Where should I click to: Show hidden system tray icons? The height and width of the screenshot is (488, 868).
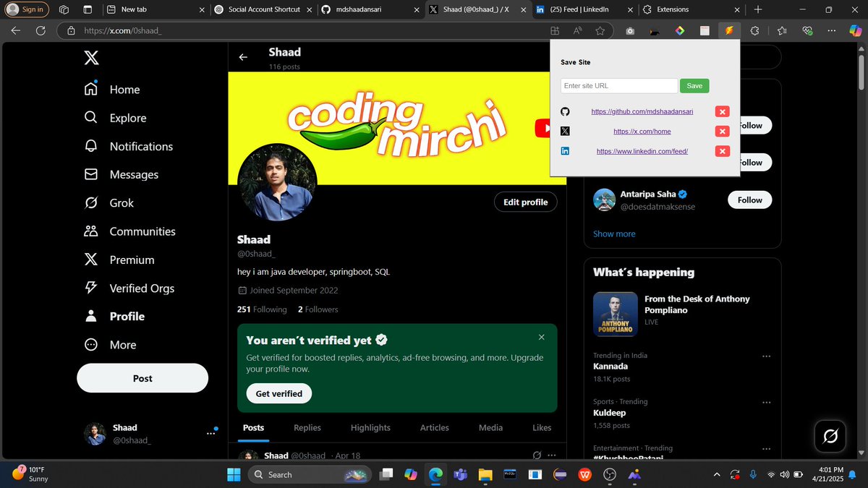coord(716,474)
